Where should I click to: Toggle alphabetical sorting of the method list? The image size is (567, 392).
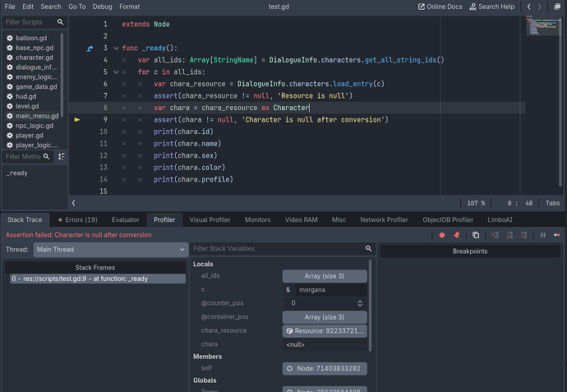pos(62,157)
